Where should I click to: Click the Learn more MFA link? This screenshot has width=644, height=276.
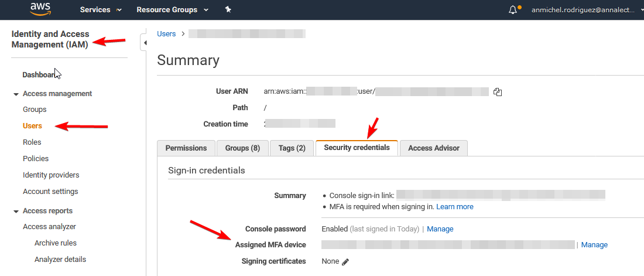pyautogui.click(x=455, y=207)
